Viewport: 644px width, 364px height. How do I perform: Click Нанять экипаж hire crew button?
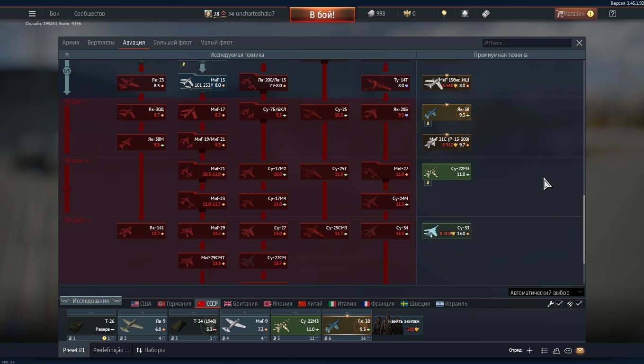pos(398,325)
